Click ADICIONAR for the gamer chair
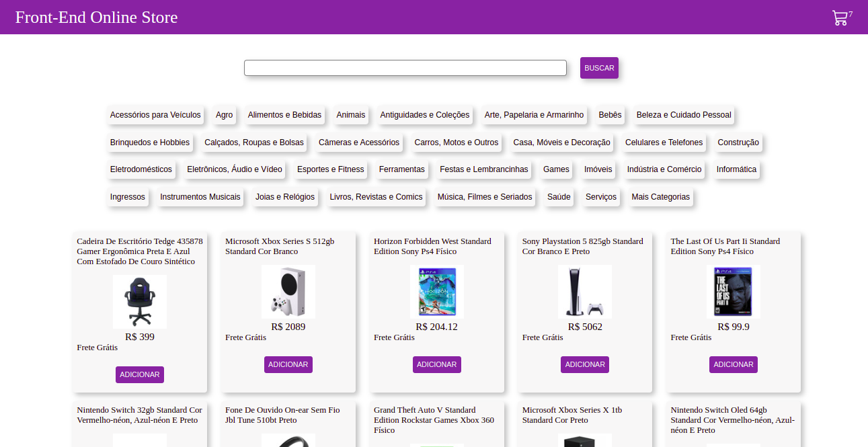The width and height of the screenshot is (868, 447). [x=139, y=374]
